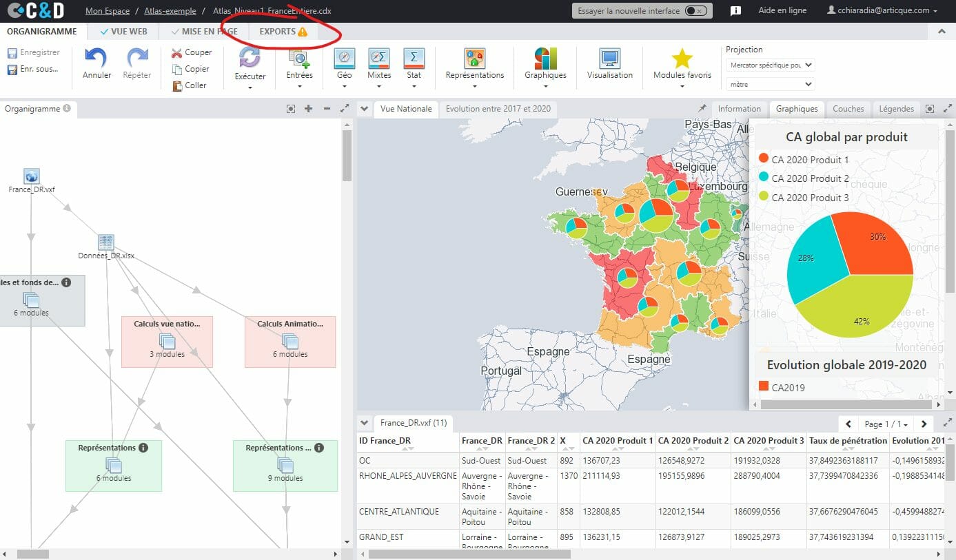Open the mètre unit dropdown

click(x=770, y=84)
